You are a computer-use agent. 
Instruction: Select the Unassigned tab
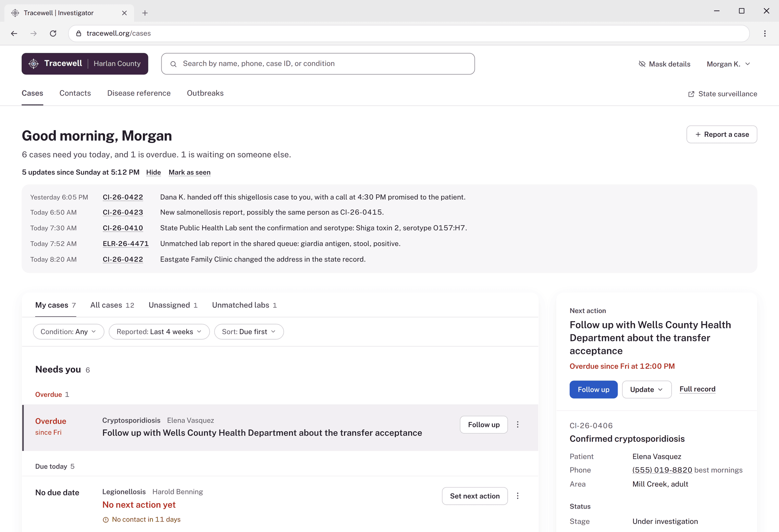coord(173,305)
